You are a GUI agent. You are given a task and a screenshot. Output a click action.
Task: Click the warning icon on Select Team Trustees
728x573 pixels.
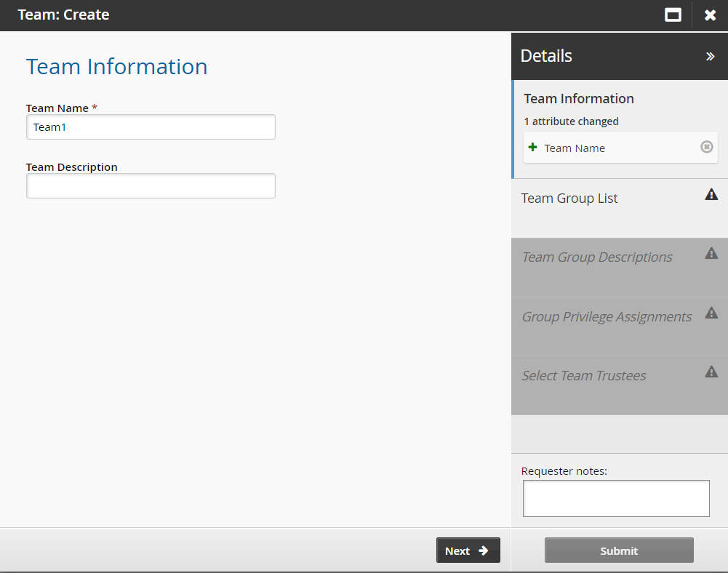[x=711, y=372]
